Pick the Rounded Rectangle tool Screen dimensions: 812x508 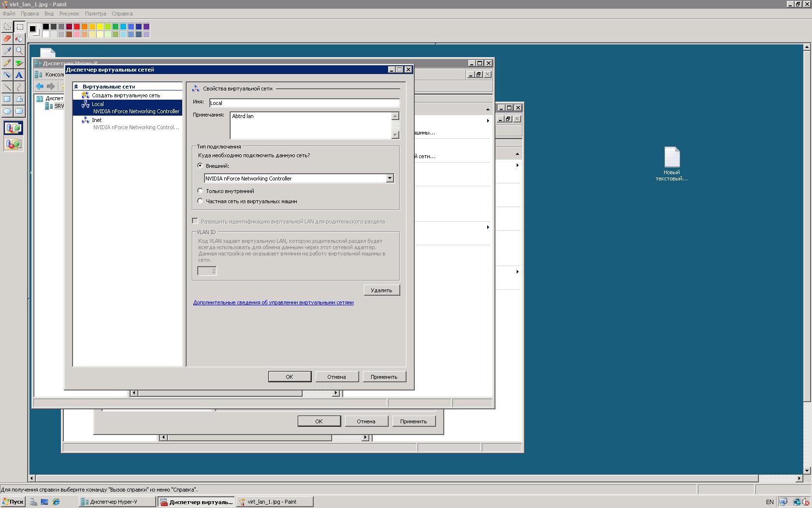click(19, 111)
